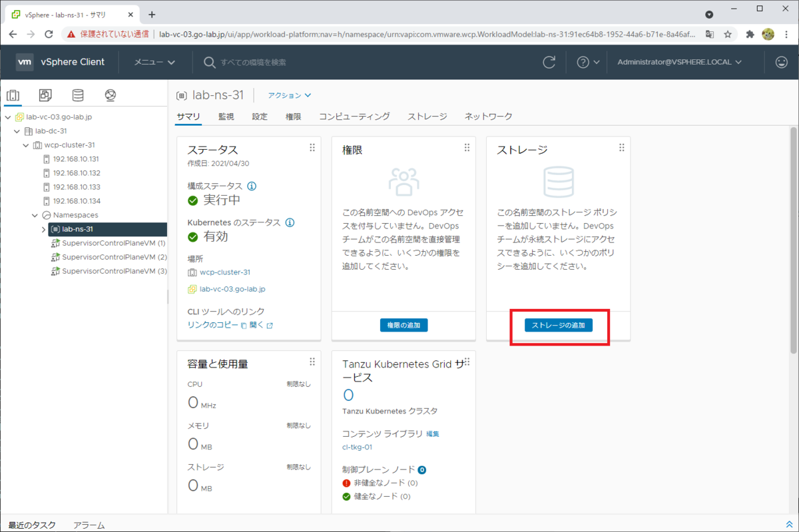Collapse the wcp-cluster-31 cluster node

click(26, 145)
